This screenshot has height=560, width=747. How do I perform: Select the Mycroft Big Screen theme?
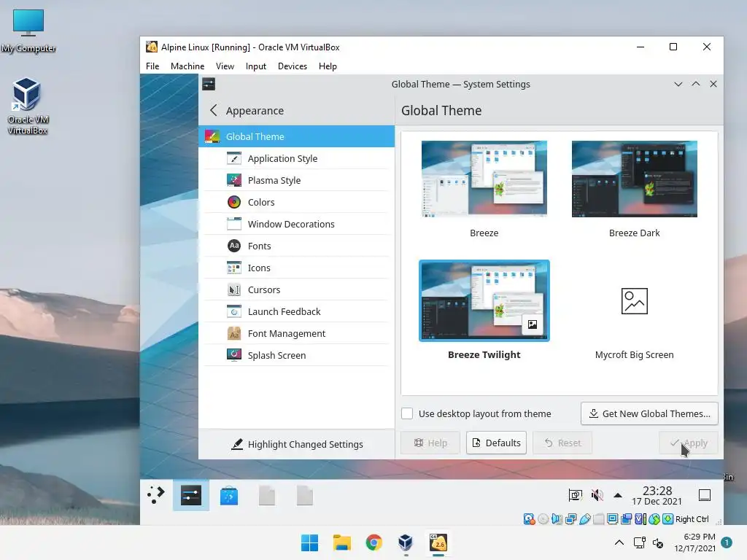pos(635,301)
